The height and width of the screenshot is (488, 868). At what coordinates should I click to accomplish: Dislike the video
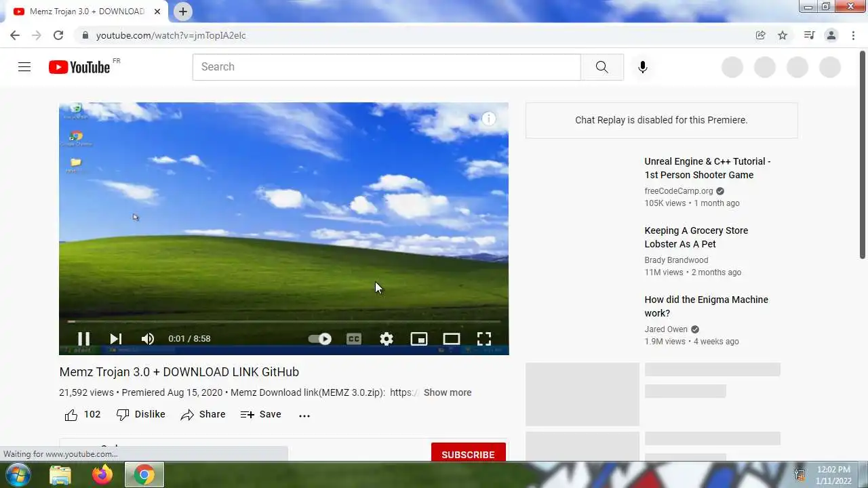(x=140, y=415)
